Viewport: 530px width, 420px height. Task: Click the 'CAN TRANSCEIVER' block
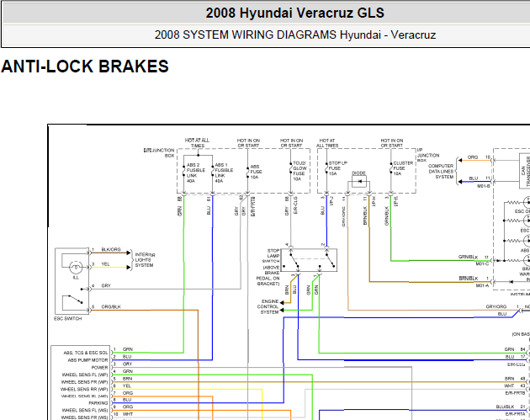[525, 171]
